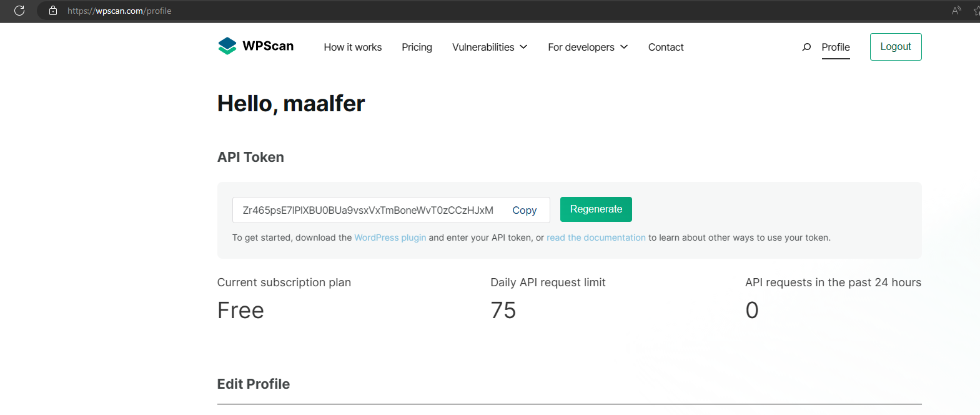Select the API token text field

(391, 210)
